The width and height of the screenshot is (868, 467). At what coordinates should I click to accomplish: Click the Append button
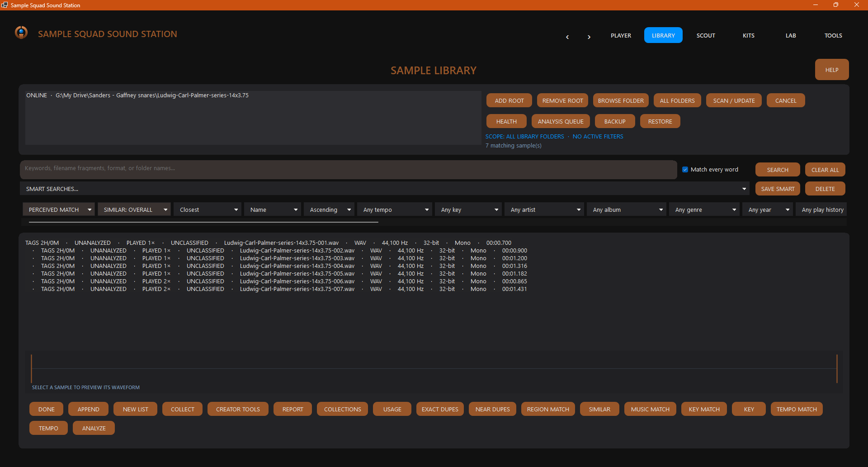click(89, 409)
